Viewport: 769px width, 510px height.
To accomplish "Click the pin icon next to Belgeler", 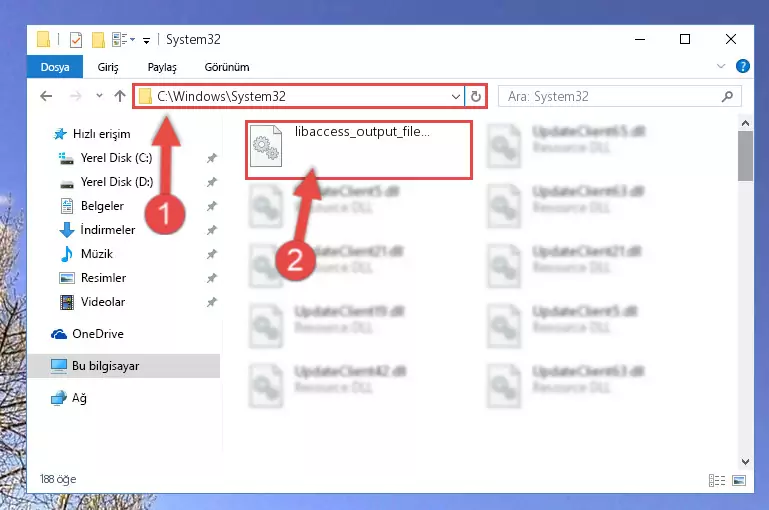I will 211,206.
